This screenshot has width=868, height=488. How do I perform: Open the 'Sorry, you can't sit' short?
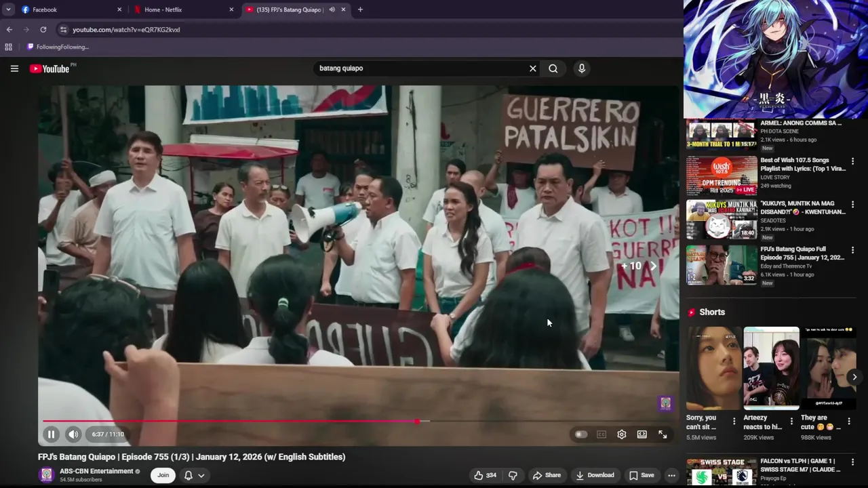click(x=713, y=369)
